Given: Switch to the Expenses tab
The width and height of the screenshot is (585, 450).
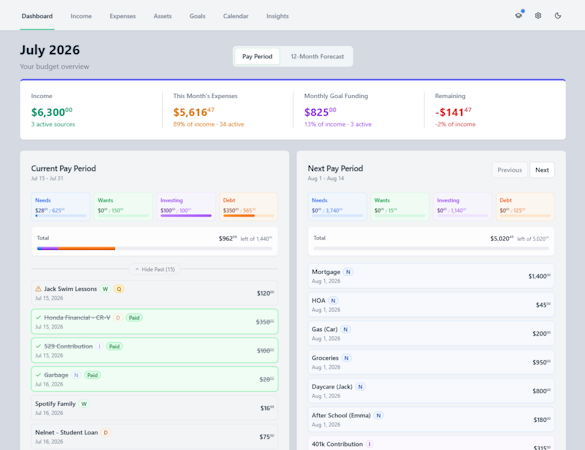Looking at the screenshot, I should 123,16.
